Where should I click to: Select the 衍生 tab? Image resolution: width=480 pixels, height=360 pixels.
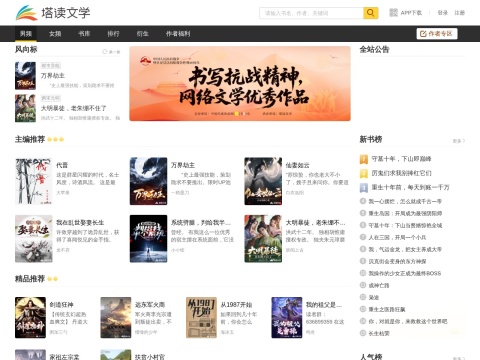[x=142, y=34]
